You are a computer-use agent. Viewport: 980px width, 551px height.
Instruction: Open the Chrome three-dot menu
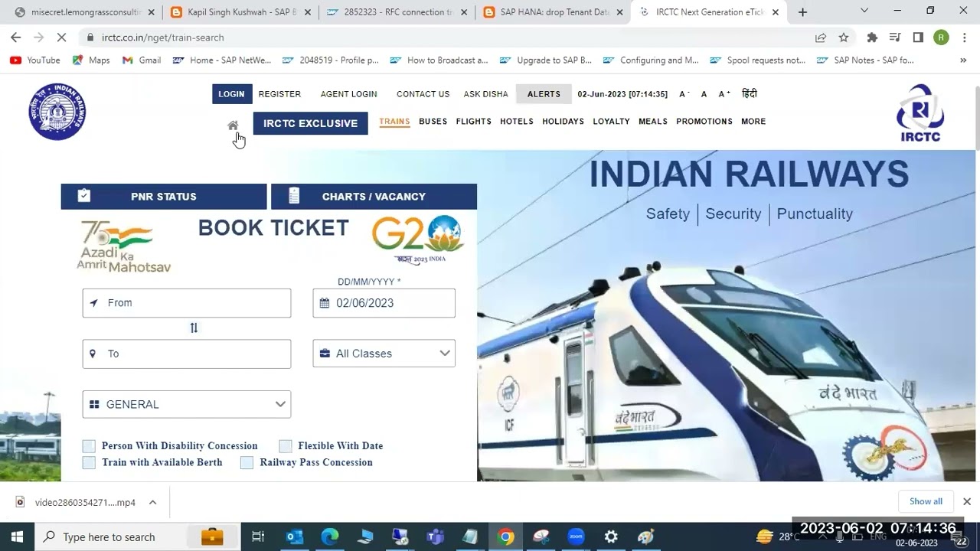(x=964, y=37)
